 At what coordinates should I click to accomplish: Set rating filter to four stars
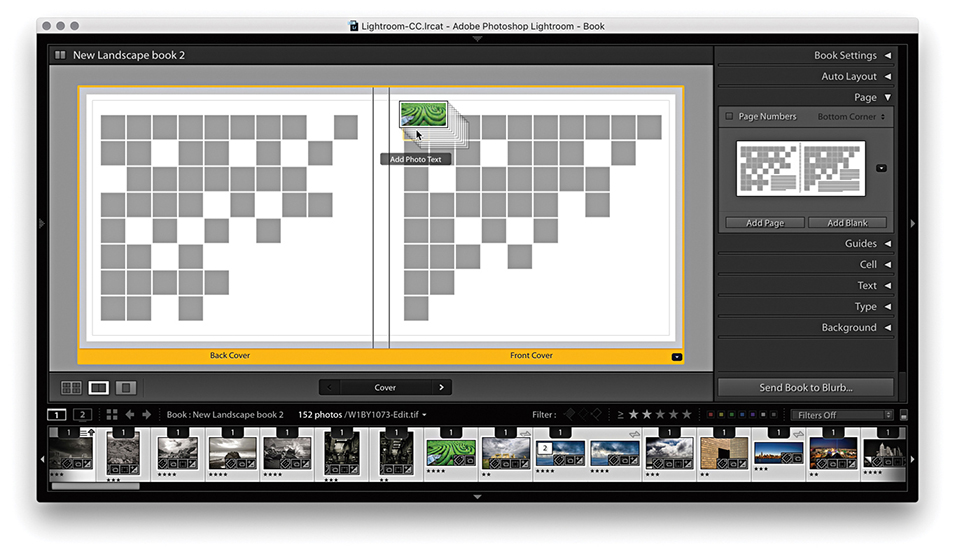(674, 415)
